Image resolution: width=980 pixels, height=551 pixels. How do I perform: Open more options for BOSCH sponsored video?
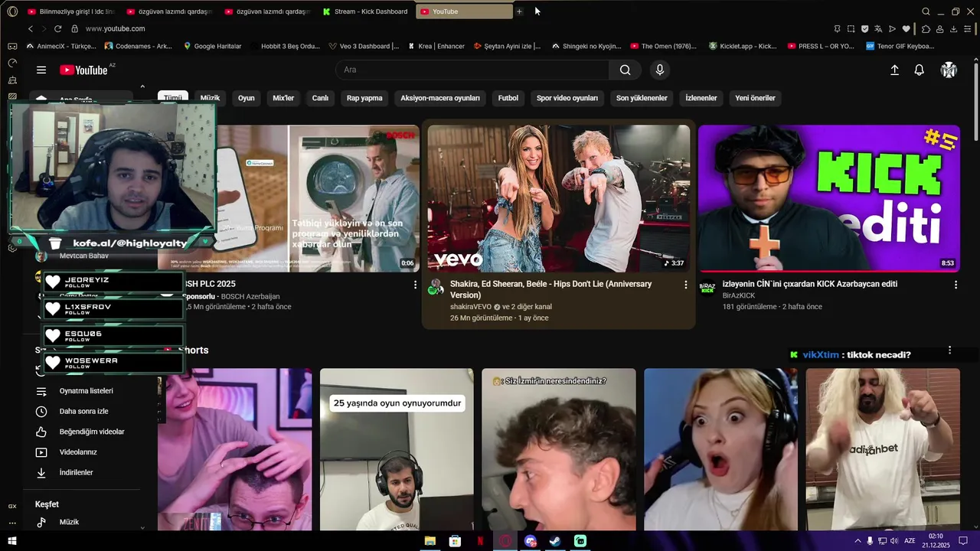416,285
